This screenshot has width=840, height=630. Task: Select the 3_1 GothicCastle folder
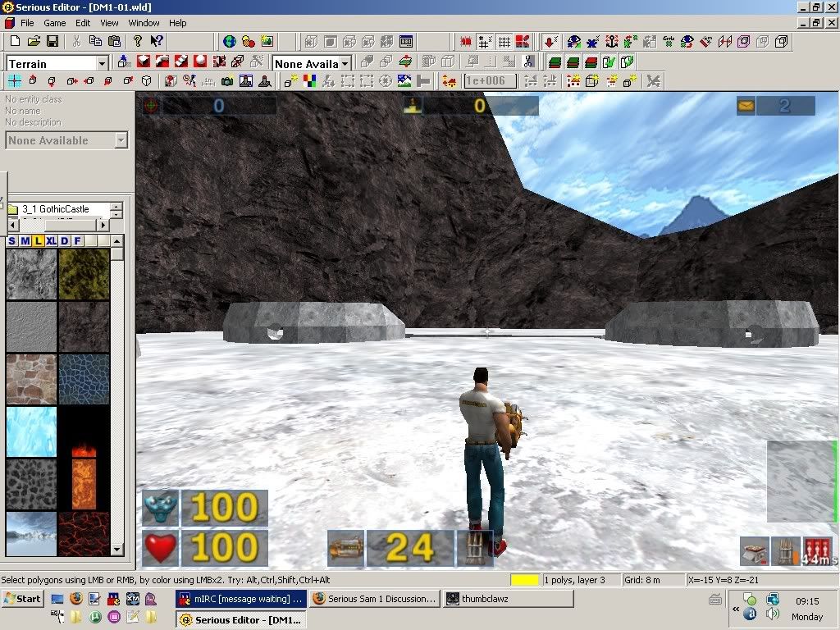[55, 209]
